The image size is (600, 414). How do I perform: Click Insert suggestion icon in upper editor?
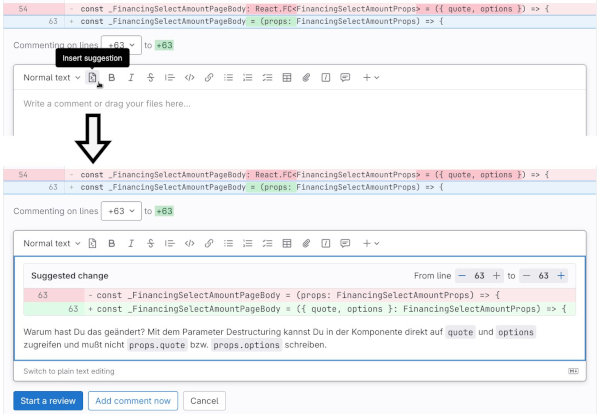click(92, 77)
